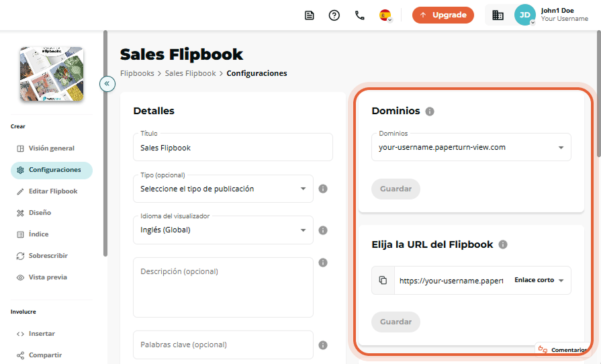Image resolution: width=601 pixels, height=364 pixels.
Task: Open the JD user avatar menu
Action: (x=524, y=15)
